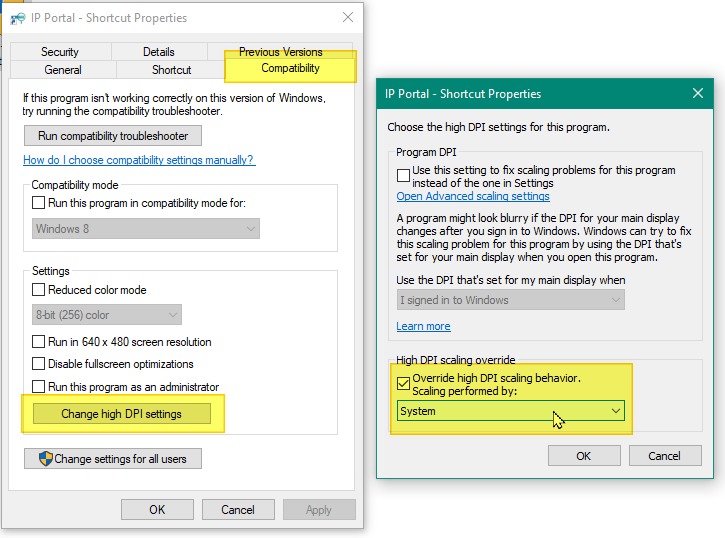Close the main Shortcut Properties window
The image size is (725, 538).
pos(347,18)
